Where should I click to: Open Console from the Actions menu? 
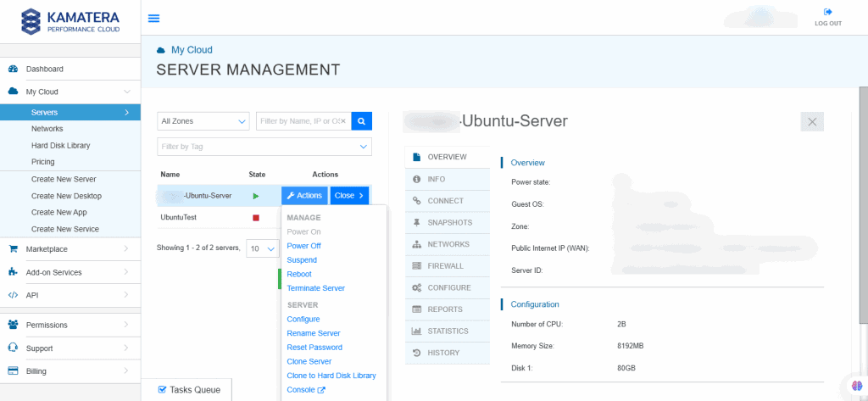[305, 390]
